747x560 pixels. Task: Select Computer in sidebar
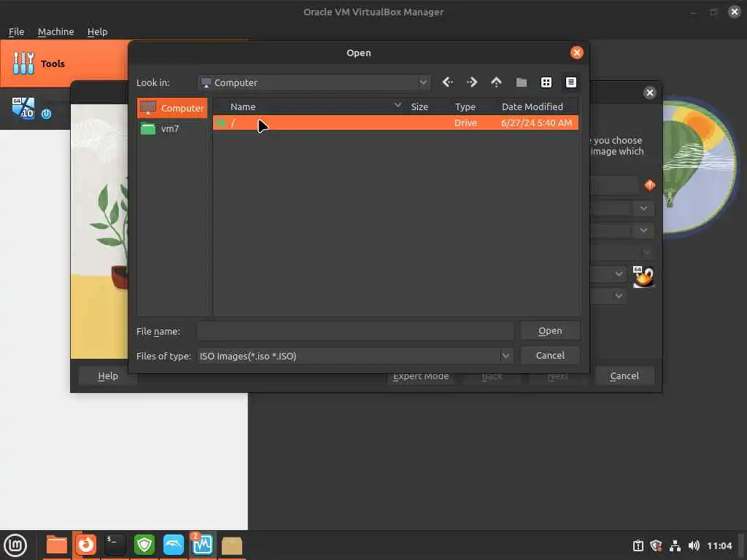(172, 108)
